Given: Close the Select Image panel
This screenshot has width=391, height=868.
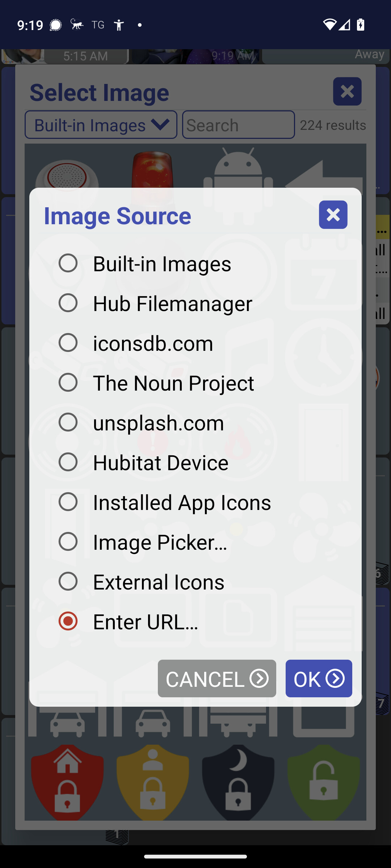Looking at the screenshot, I should point(347,92).
